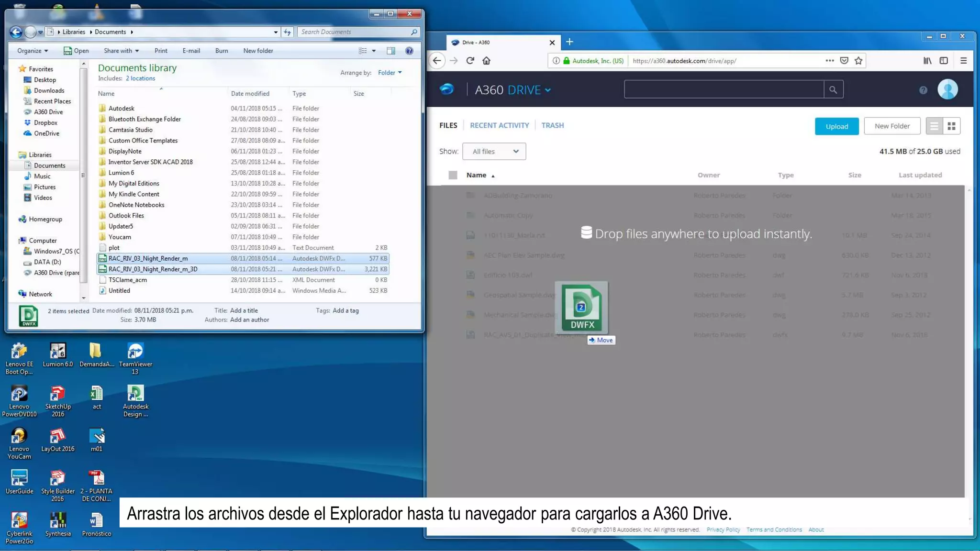Open the All files show dropdown
The width and height of the screenshot is (980, 551).
click(494, 152)
